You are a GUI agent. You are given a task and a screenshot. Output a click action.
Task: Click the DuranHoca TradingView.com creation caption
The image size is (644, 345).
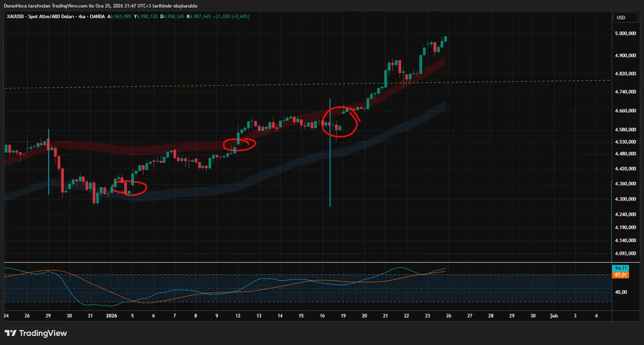pos(100,5)
